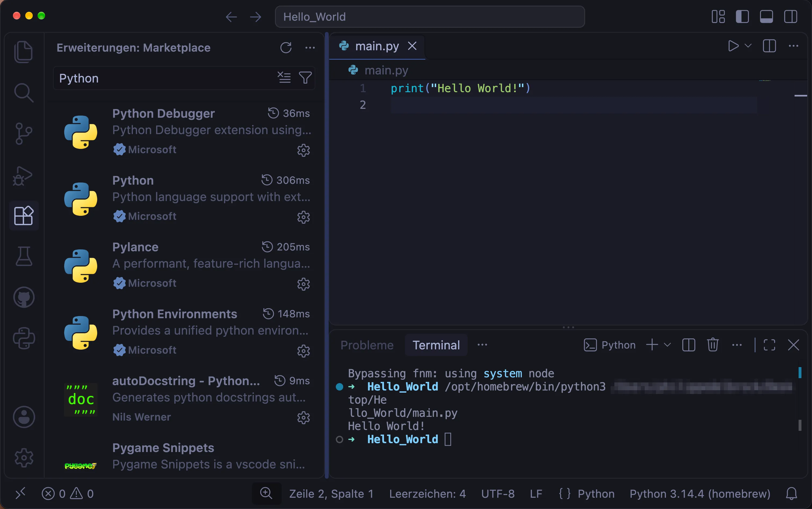Image resolution: width=812 pixels, height=509 pixels.
Task: Close the terminal panel
Action: pyautogui.click(x=793, y=345)
